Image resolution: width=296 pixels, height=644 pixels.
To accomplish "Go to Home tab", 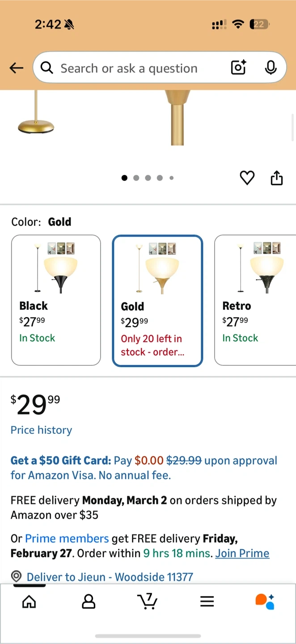I will (29, 602).
